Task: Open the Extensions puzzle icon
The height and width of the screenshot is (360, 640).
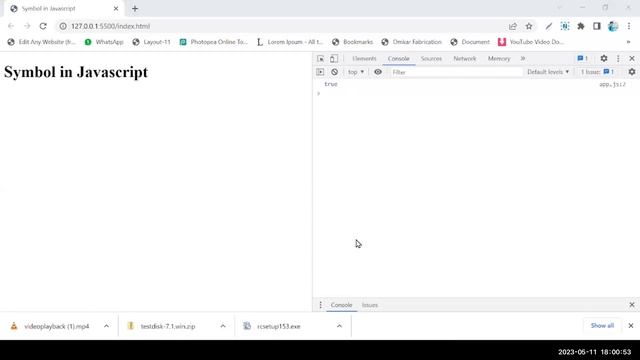Action: [x=581, y=26]
